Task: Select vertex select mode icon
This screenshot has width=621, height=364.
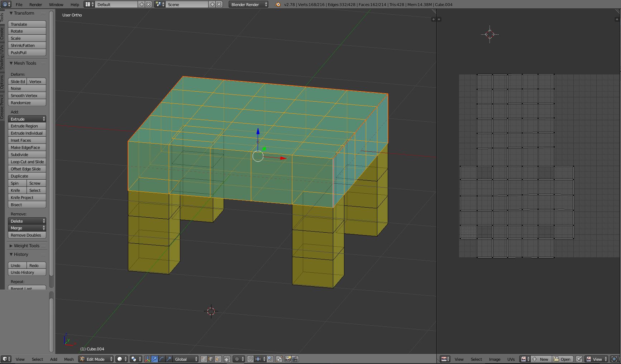Action: point(204,359)
